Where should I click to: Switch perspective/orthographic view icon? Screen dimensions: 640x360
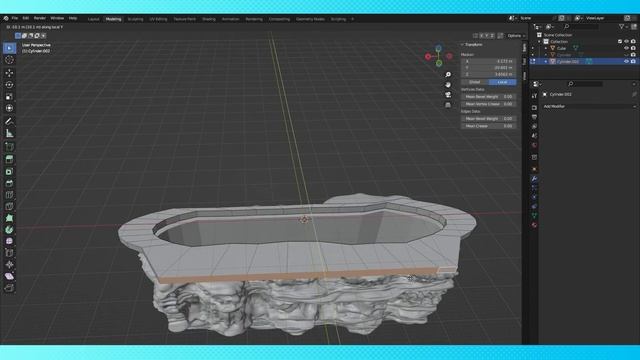tap(448, 105)
